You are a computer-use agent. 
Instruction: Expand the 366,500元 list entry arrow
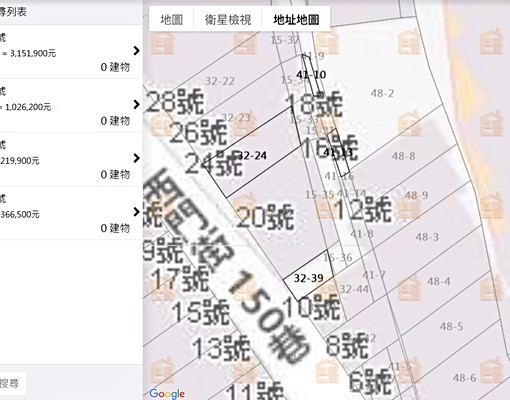136,212
